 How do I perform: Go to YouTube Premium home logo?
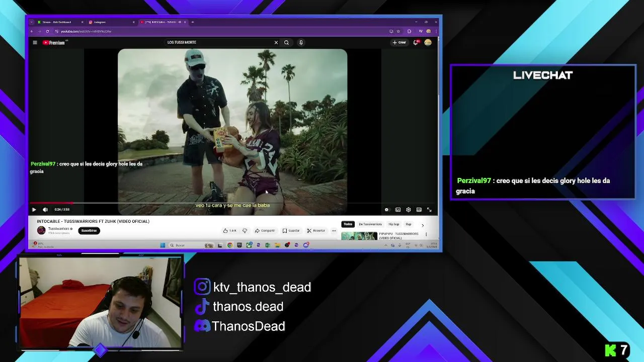[54, 43]
